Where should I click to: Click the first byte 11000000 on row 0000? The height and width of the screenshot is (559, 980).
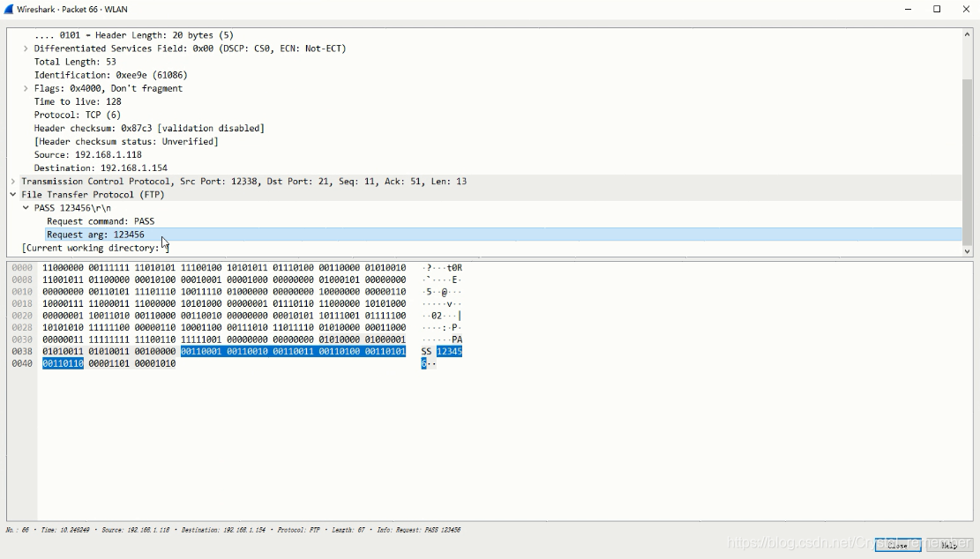pos(64,268)
